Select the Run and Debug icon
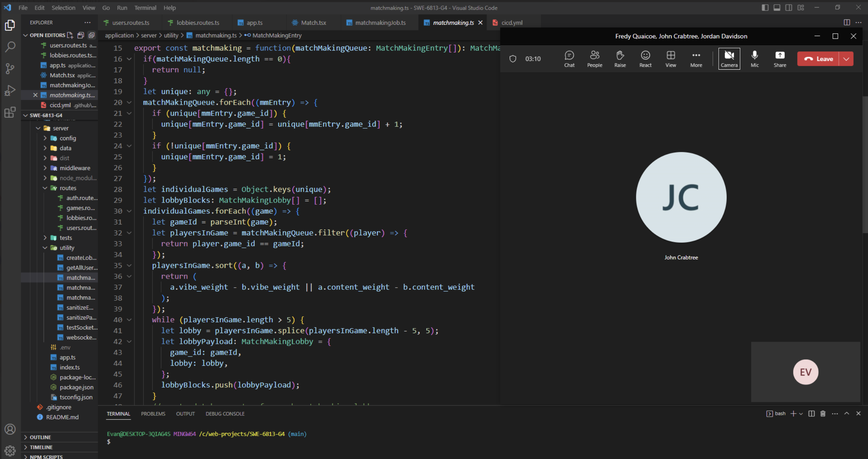The image size is (868, 459). [x=10, y=90]
